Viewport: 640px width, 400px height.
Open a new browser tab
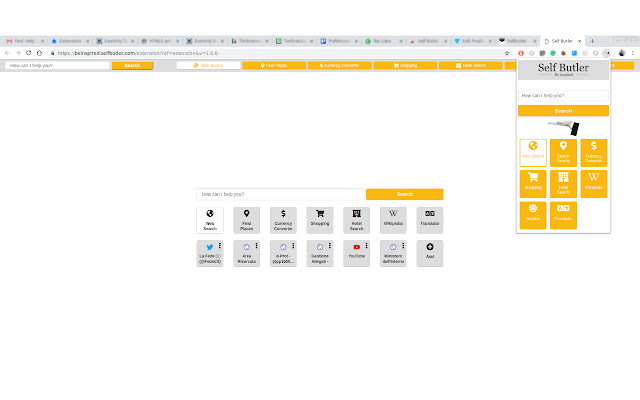[x=592, y=41]
